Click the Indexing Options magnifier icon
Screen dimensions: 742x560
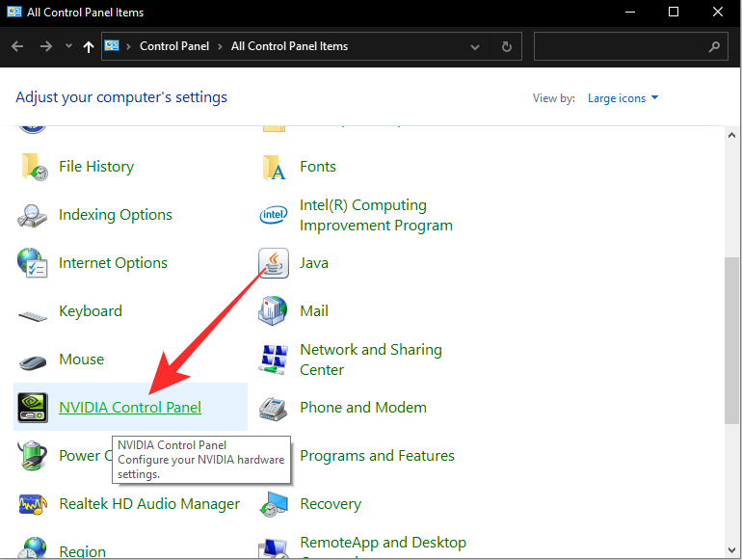click(x=34, y=215)
